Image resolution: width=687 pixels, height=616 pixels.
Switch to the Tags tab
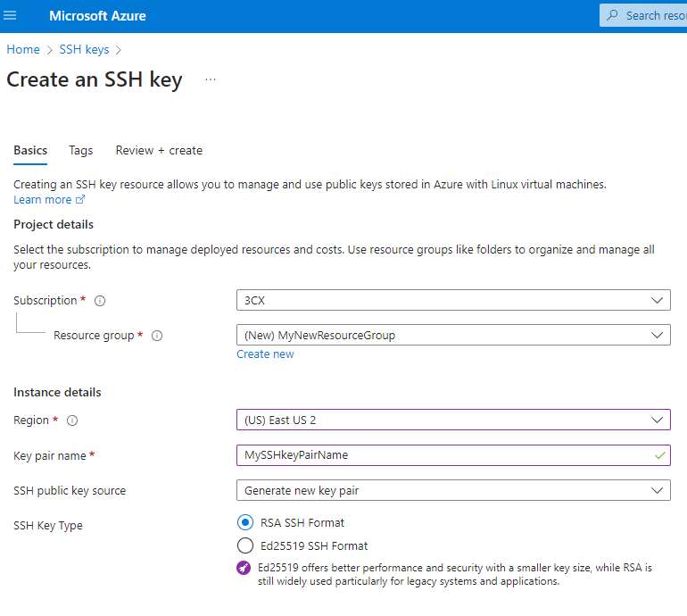coord(81,151)
